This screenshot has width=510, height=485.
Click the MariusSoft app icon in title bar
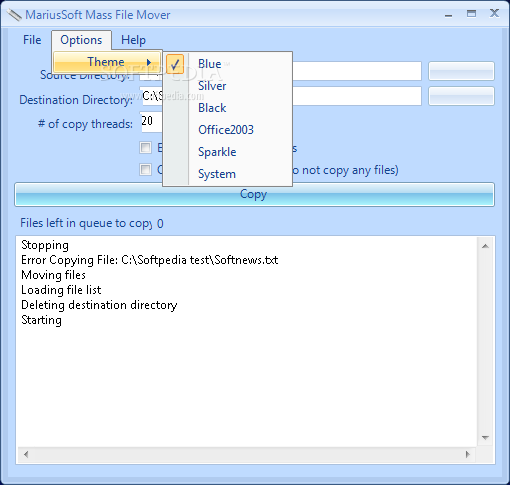(x=14, y=15)
